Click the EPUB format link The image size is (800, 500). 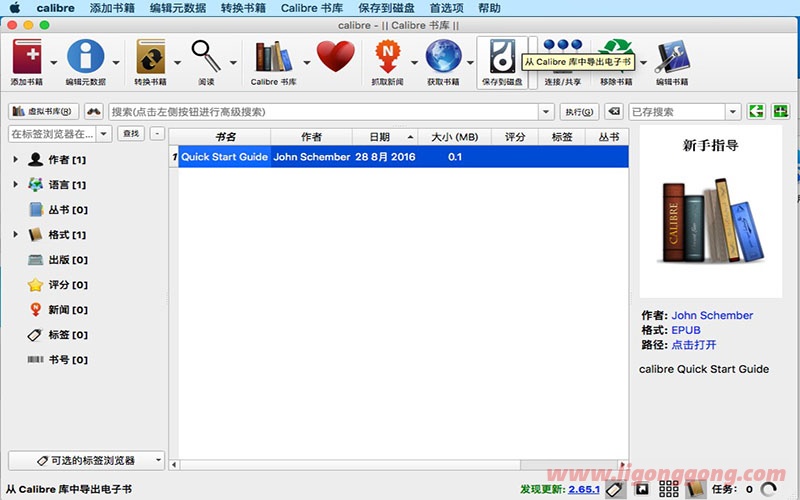tap(686, 330)
